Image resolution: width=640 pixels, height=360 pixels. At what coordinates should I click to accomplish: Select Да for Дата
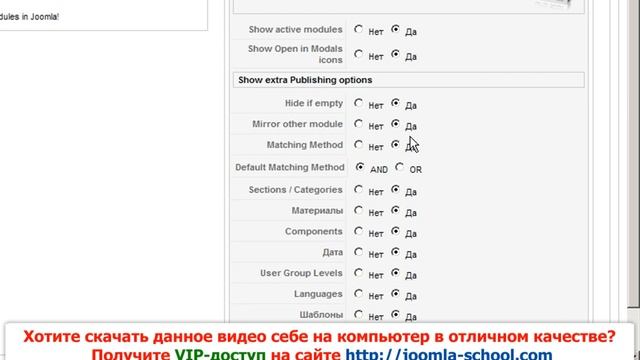(x=395, y=252)
